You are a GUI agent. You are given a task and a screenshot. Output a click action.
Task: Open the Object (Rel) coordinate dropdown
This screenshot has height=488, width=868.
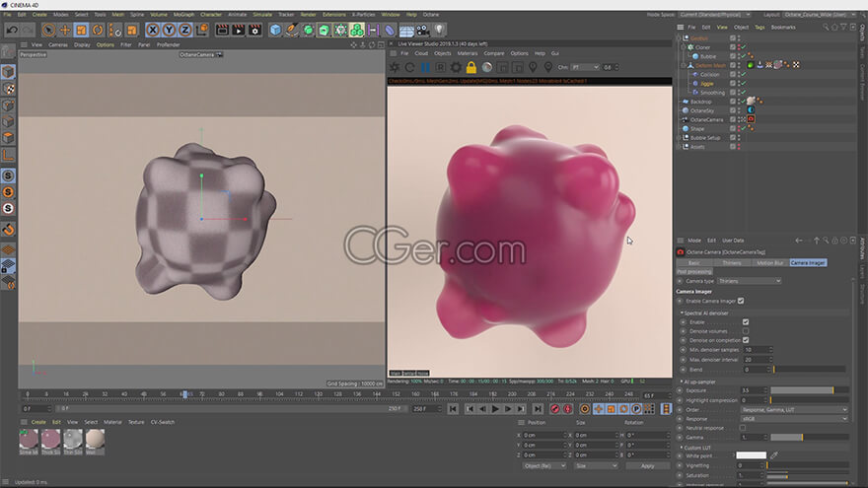point(544,466)
